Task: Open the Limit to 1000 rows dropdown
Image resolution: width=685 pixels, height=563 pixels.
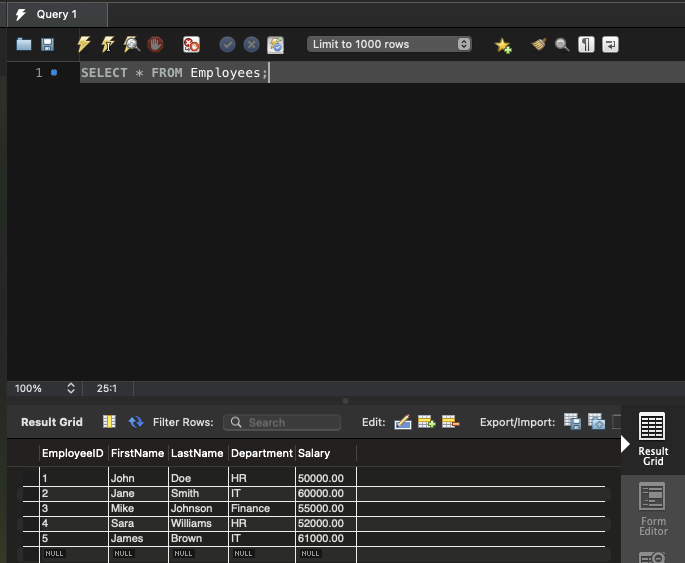Action: pyautogui.click(x=388, y=44)
